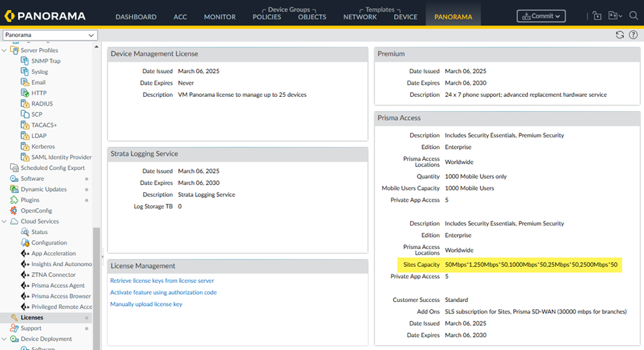The image size is (644, 350).
Task: Click the Cloud Services cloud icon
Action: (x=15, y=221)
